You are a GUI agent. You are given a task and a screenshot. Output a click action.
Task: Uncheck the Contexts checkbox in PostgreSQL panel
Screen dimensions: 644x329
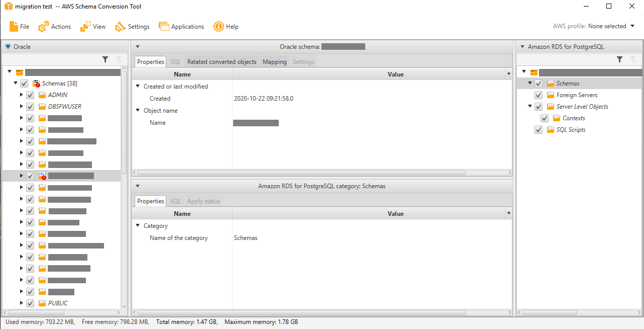point(545,118)
